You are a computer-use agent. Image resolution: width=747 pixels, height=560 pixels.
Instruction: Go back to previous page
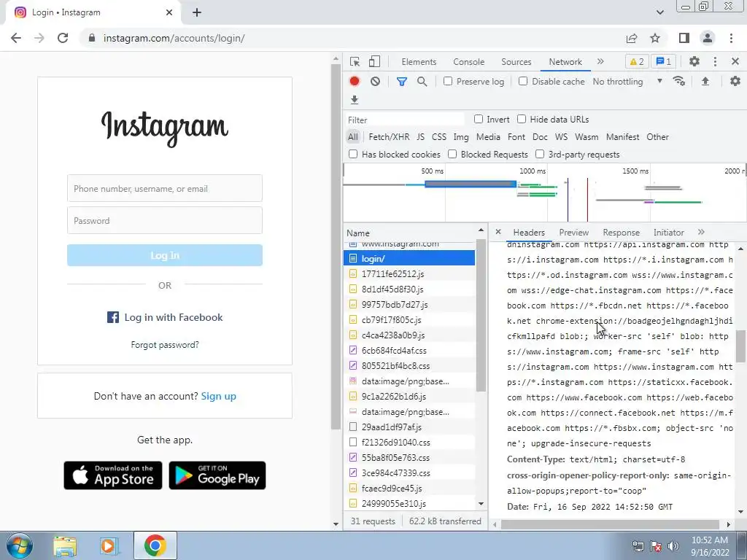click(16, 38)
